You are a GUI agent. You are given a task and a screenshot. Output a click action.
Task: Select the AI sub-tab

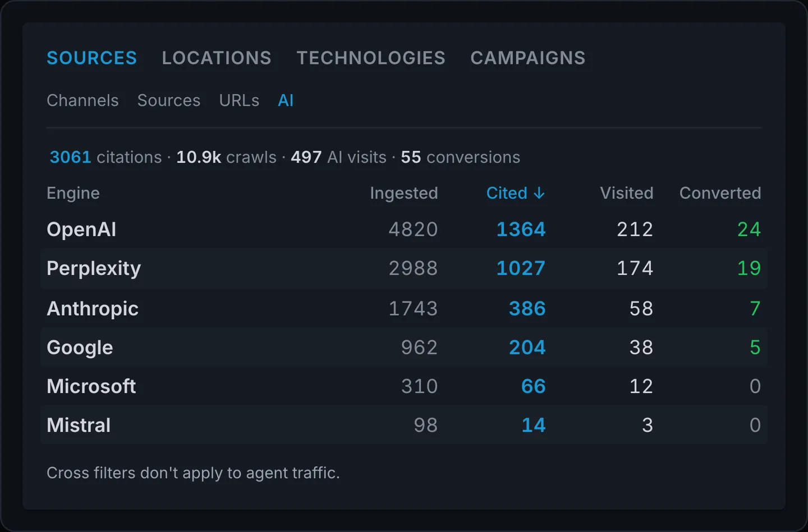(x=286, y=100)
